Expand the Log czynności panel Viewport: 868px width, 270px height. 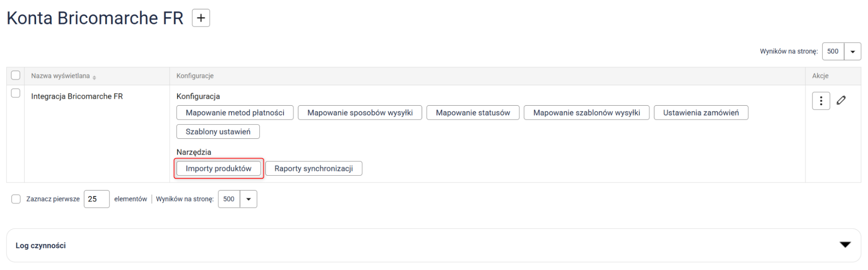pos(845,245)
